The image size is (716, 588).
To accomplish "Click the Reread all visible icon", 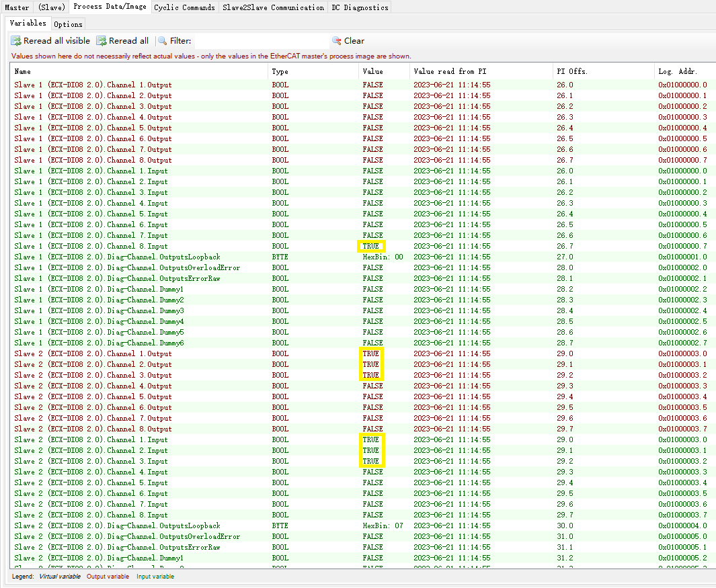I will pos(16,41).
